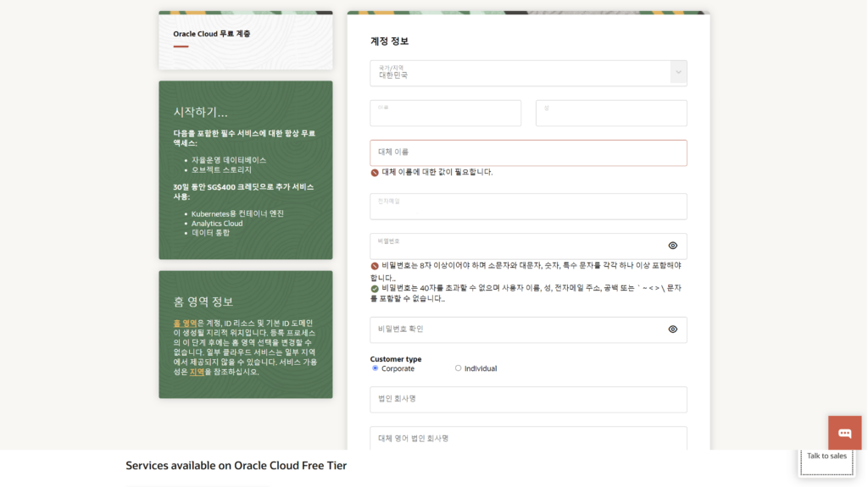Click into the 대체 이름 field

(x=528, y=152)
